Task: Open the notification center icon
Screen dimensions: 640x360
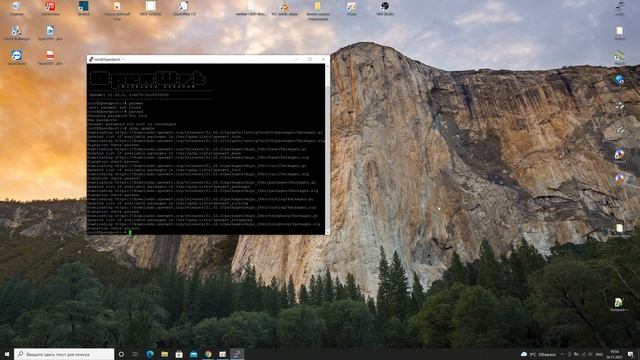Action: 631,354
